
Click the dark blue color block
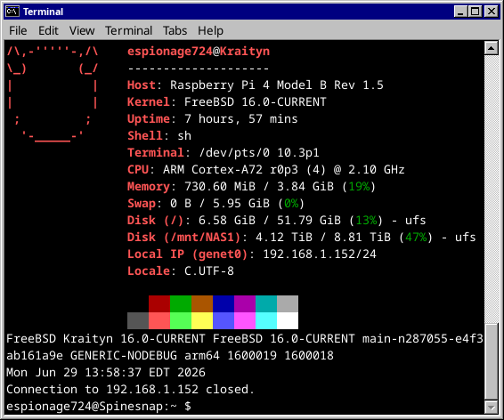[x=224, y=303]
